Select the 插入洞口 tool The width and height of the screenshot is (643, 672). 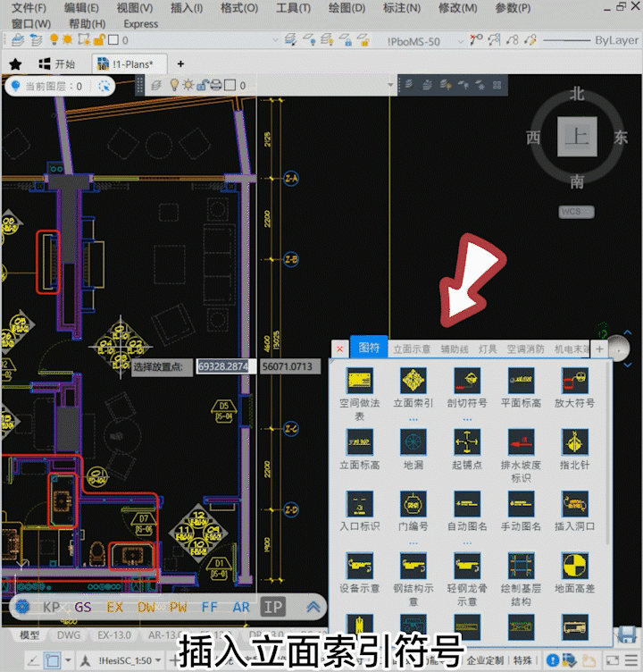click(x=574, y=504)
